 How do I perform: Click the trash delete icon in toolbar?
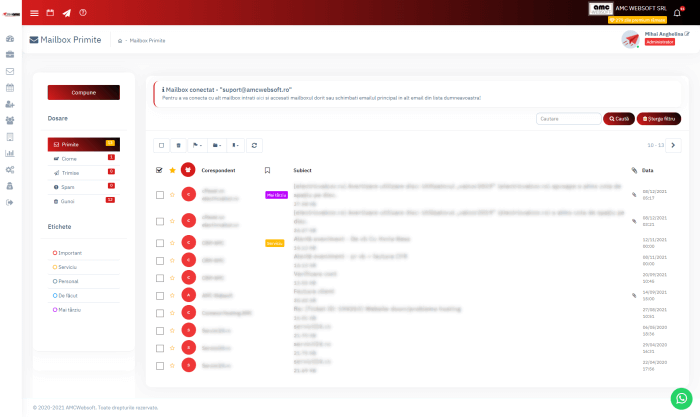pos(178,145)
